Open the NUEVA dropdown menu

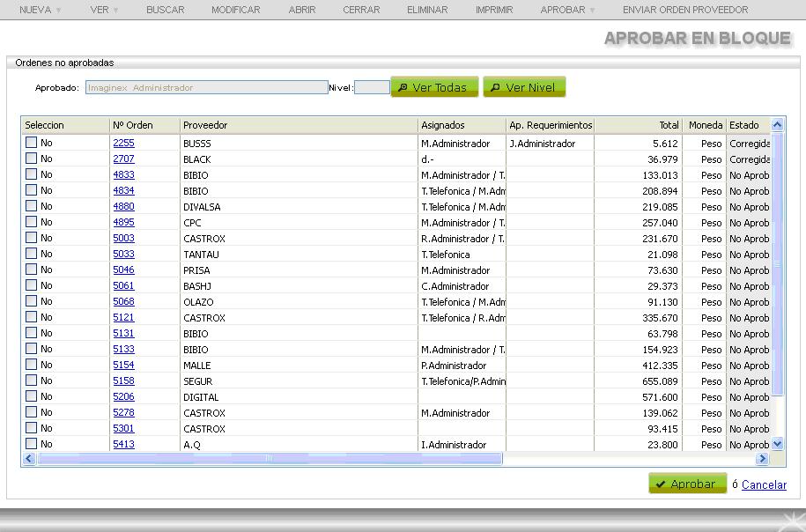tap(41, 10)
